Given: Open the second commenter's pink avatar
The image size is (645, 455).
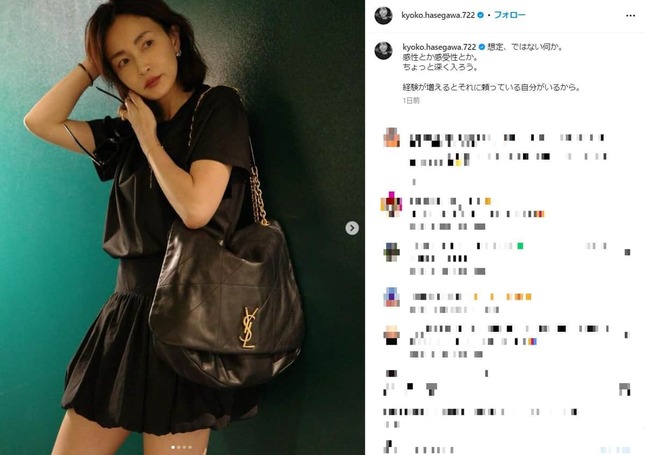Looking at the screenshot, I should click(391, 204).
